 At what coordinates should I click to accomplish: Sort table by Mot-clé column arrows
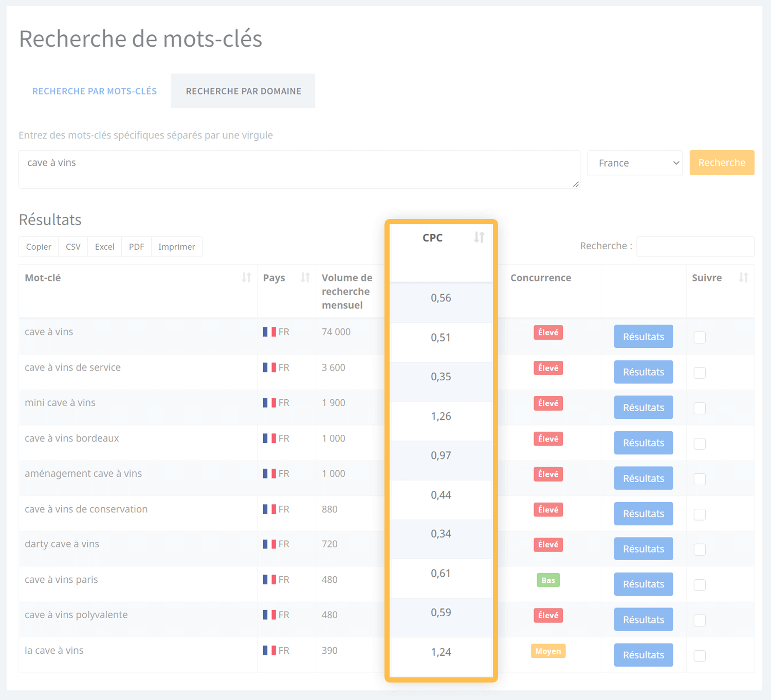246,278
